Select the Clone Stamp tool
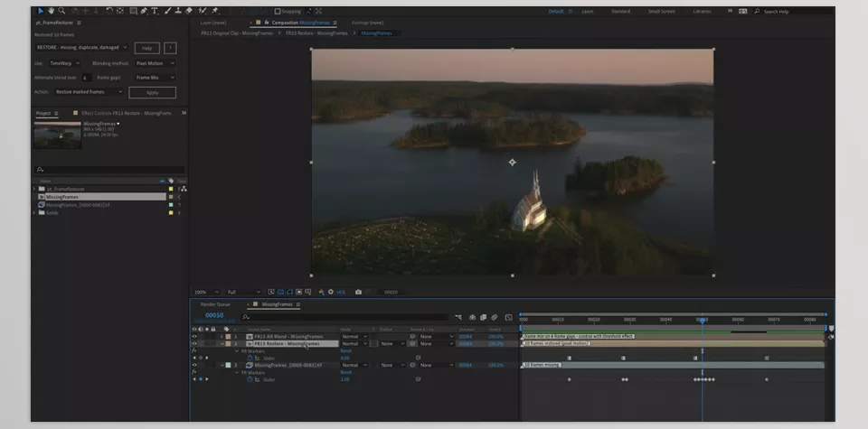The image size is (868, 429). coord(178,11)
